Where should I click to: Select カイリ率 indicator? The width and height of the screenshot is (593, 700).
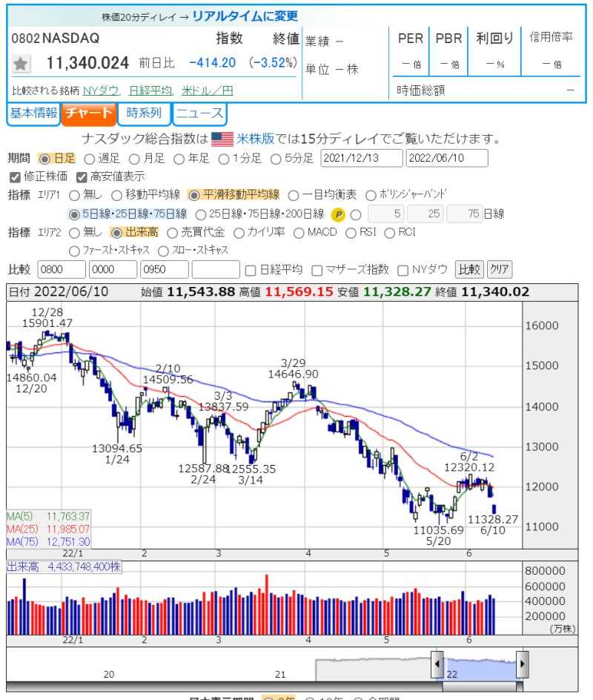tap(239, 233)
